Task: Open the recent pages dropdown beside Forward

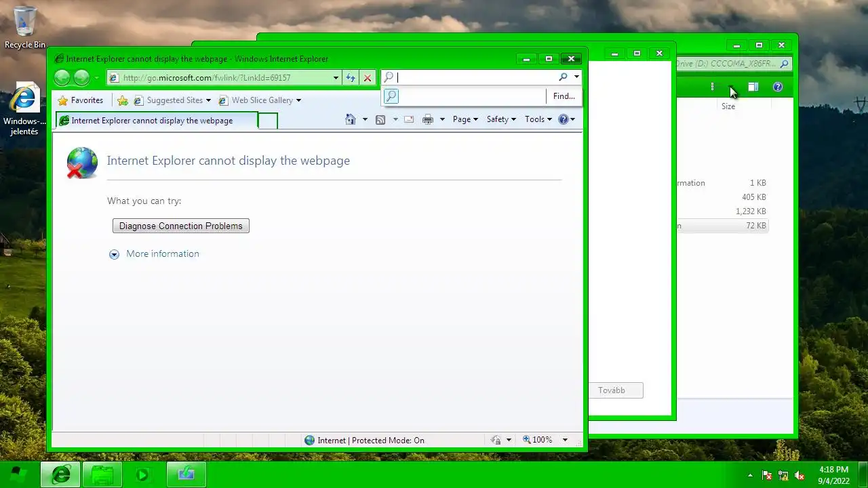Action: click(x=96, y=78)
